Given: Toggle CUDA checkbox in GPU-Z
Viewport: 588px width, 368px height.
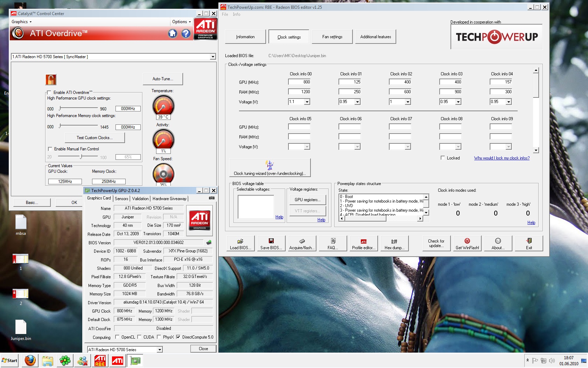Looking at the screenshot, I should tap(139, 337).
